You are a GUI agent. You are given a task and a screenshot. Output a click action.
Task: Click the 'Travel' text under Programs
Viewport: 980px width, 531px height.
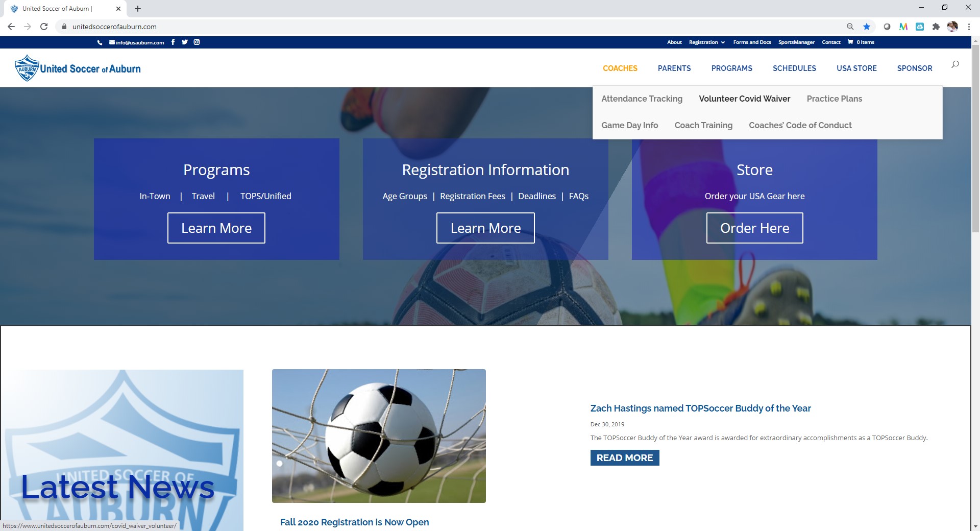[x=203, y=196]
